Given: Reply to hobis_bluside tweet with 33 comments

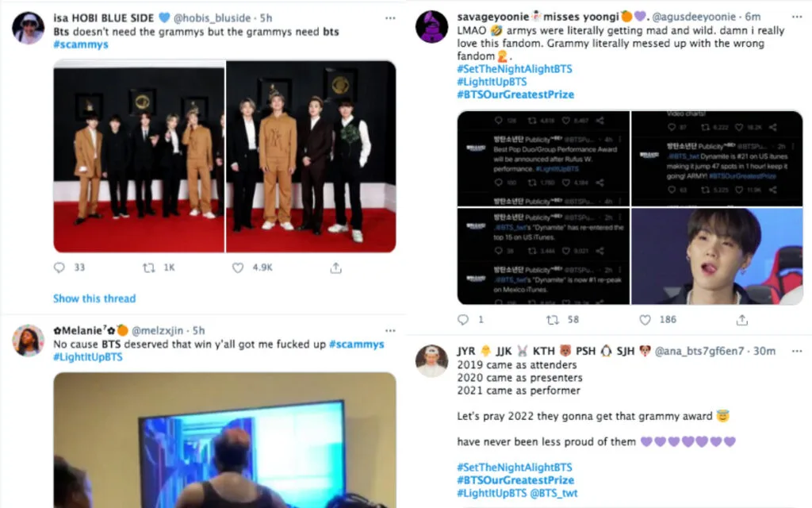Looking at the screenshot, I should [x=59, y=267].
